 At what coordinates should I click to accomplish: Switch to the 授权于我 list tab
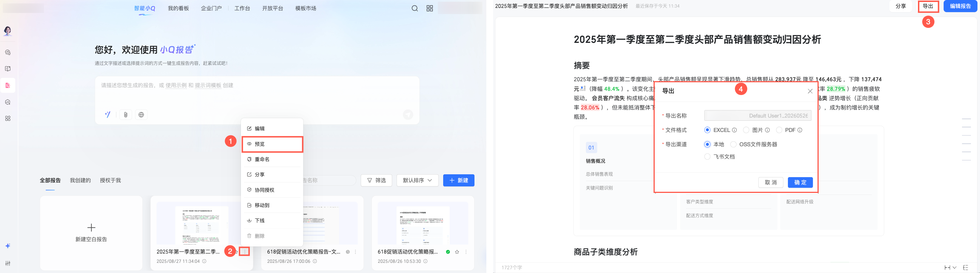pos(110,180)
